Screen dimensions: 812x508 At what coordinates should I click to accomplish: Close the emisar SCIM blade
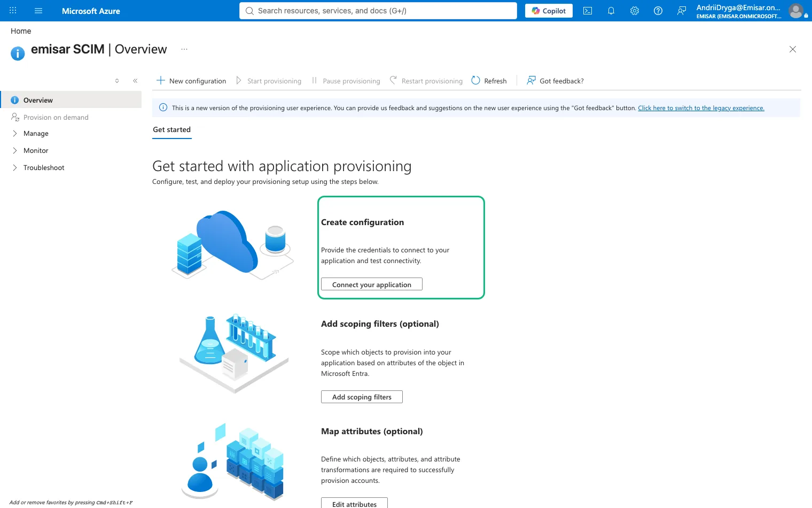click(x=793, y=49)
